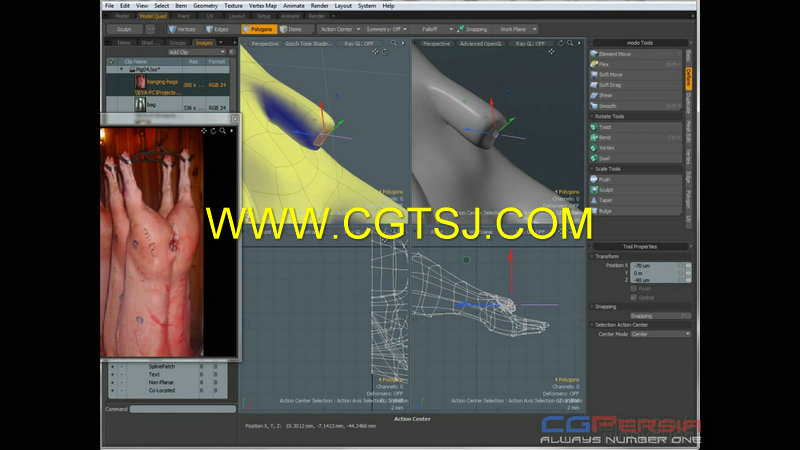Screen dimensions: 800x450
Task: Click pan icon in top-left perspective viewport
Action: [376, 52]
